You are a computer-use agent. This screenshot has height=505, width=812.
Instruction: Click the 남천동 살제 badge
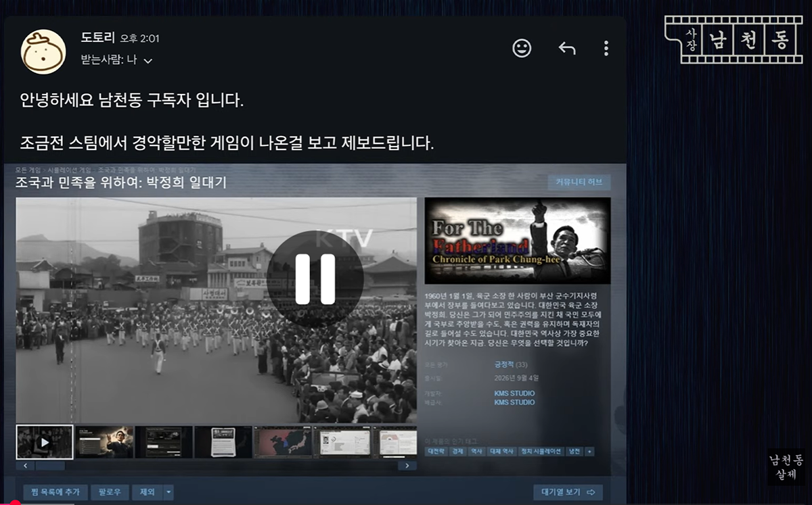[786, 468]
